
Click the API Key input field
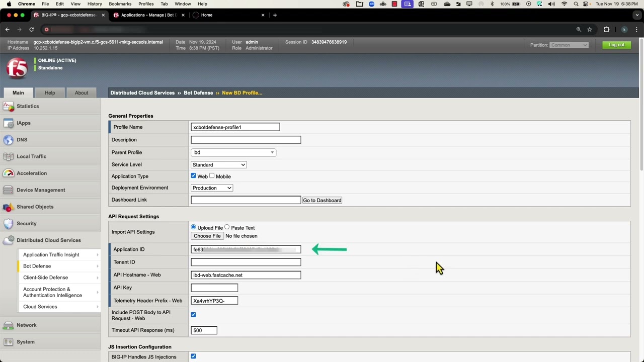[214, 288]
